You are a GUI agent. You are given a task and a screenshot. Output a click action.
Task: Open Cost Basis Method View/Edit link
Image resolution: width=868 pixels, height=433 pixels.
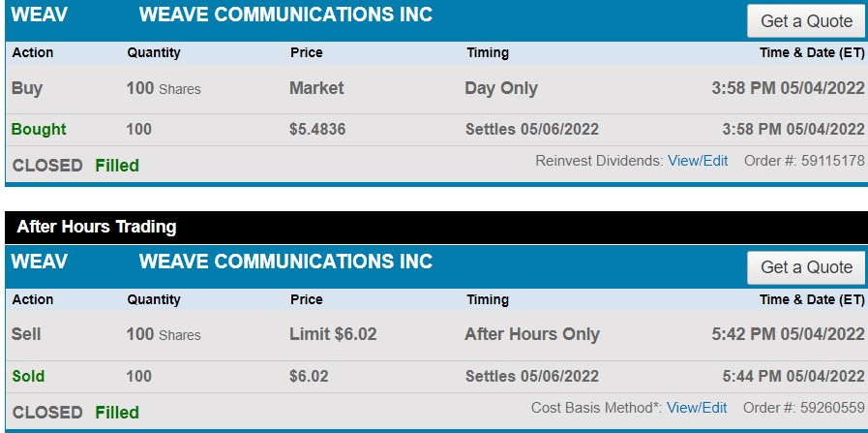(x=697, y=408)
